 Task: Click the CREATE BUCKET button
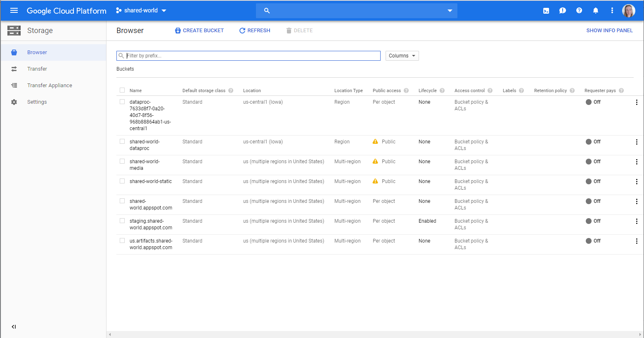point(199,31)
